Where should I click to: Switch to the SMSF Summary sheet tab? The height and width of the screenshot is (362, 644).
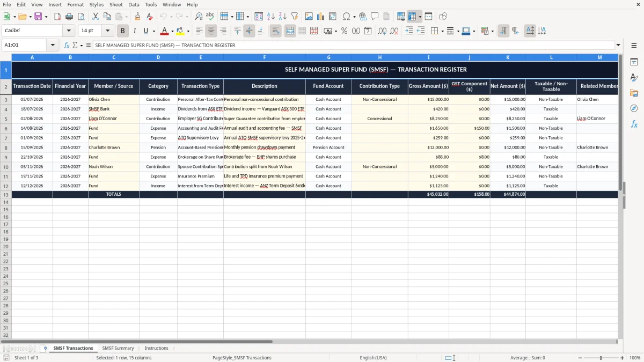coord(118,348)
